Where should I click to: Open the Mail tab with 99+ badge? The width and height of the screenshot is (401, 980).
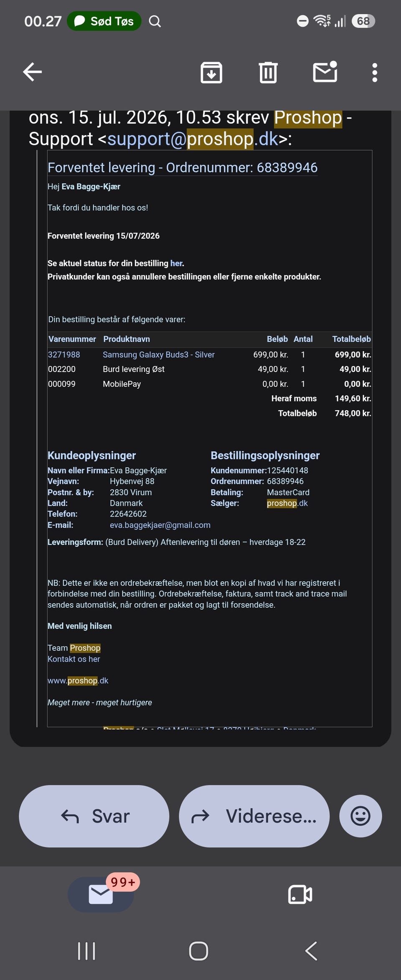[101, 894]
